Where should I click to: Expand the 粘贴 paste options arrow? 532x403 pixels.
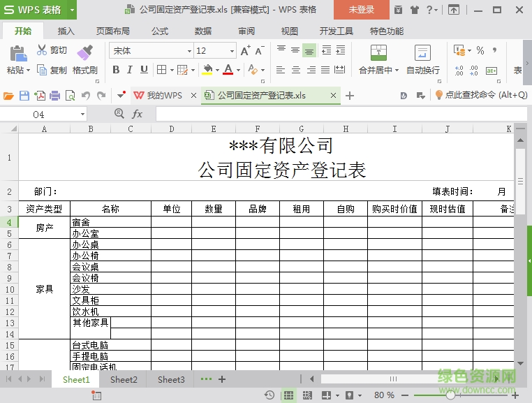click(28, 71)
